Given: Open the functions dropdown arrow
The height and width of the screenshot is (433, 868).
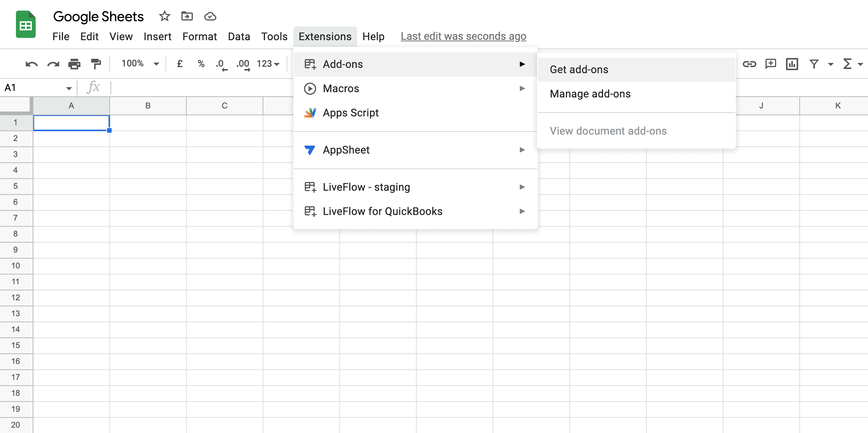Looking at the screenshot, I should pyautogui.click(x=860, y=64).
